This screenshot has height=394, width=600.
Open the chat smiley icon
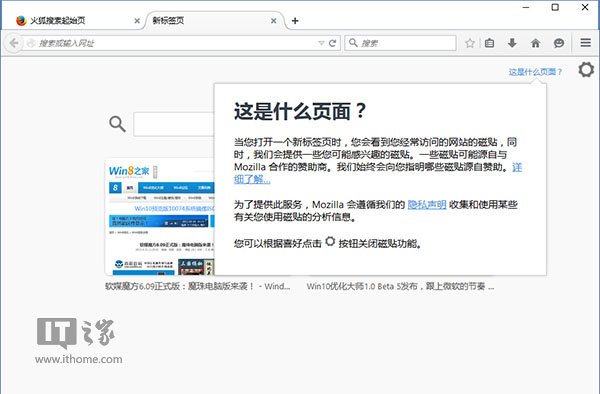click(x=559, y=43)
